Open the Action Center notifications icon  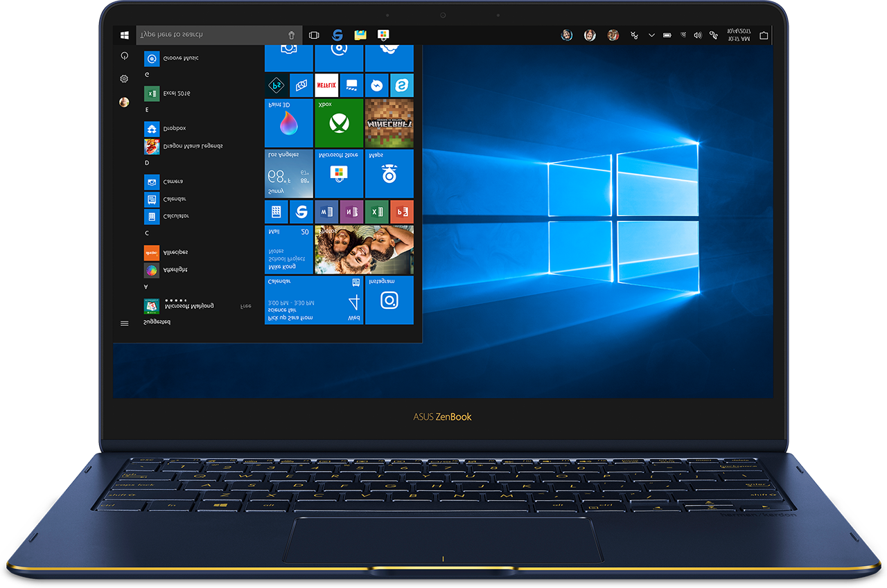click(764, 35)
